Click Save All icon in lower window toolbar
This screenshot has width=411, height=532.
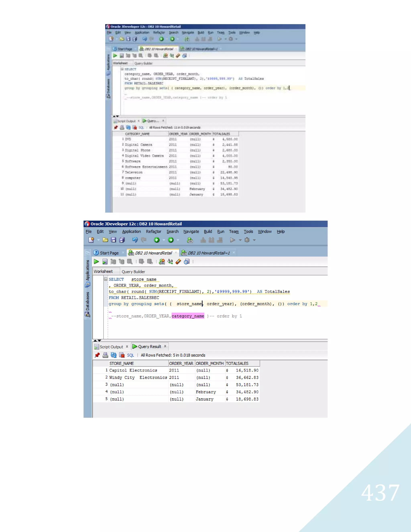(x=122, y=240)
